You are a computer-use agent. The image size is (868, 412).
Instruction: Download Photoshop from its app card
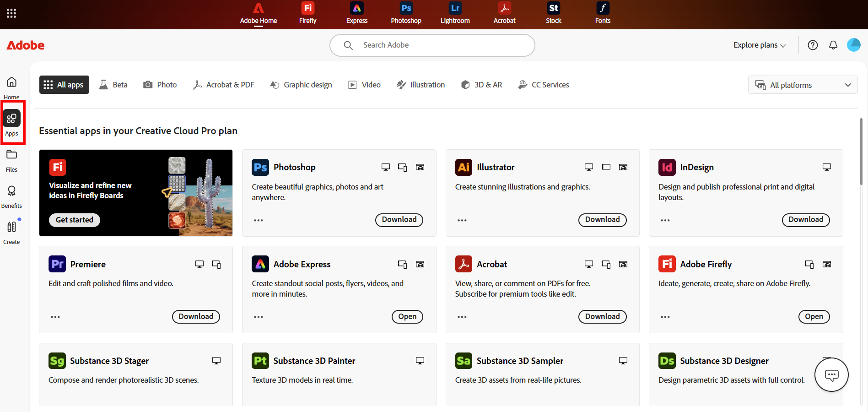coord(399,220)
